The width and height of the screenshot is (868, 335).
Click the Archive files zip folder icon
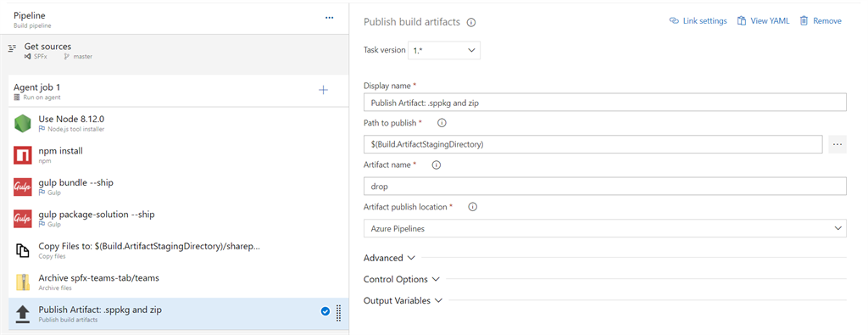pyautogui.click(x=23, y=282)
